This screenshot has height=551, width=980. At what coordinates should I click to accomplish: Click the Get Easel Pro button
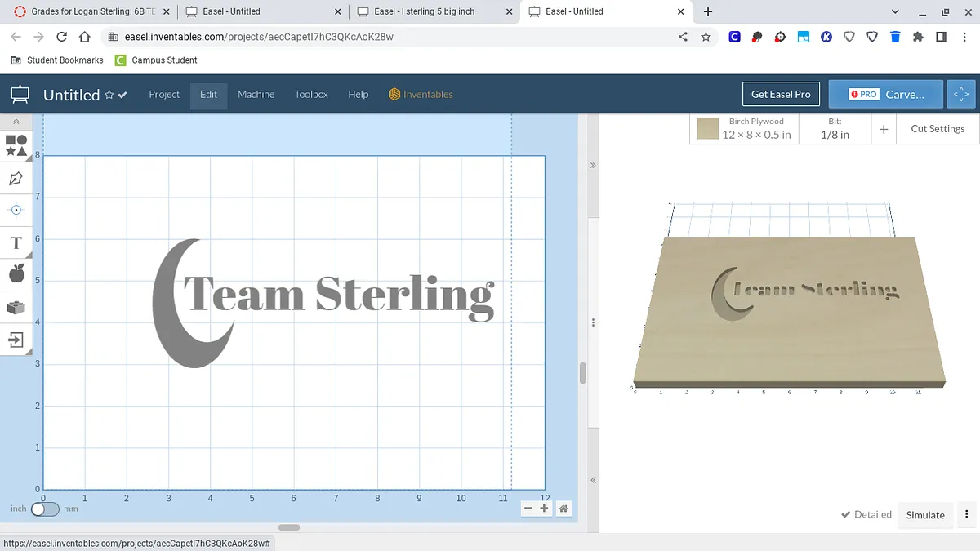click(781, 95)
